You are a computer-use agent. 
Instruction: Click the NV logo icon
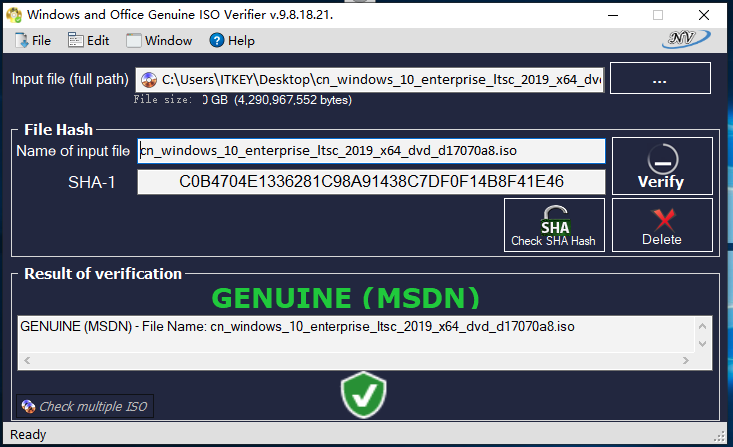tap(686, 39)
